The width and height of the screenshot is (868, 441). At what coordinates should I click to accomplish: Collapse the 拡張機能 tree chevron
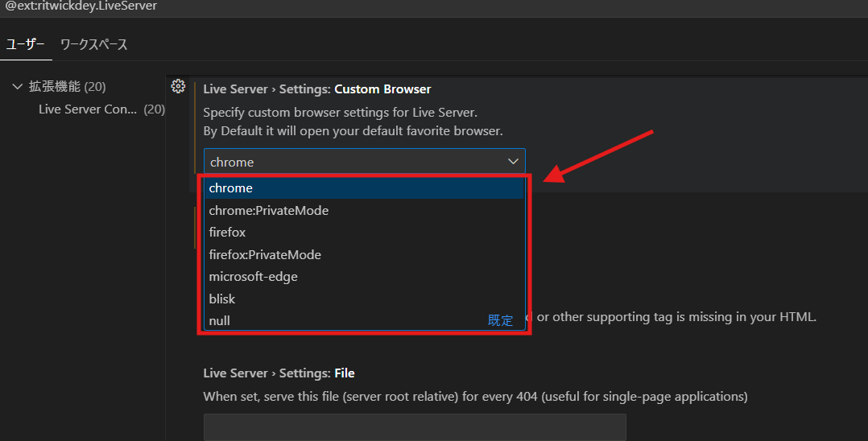(17, 87)
